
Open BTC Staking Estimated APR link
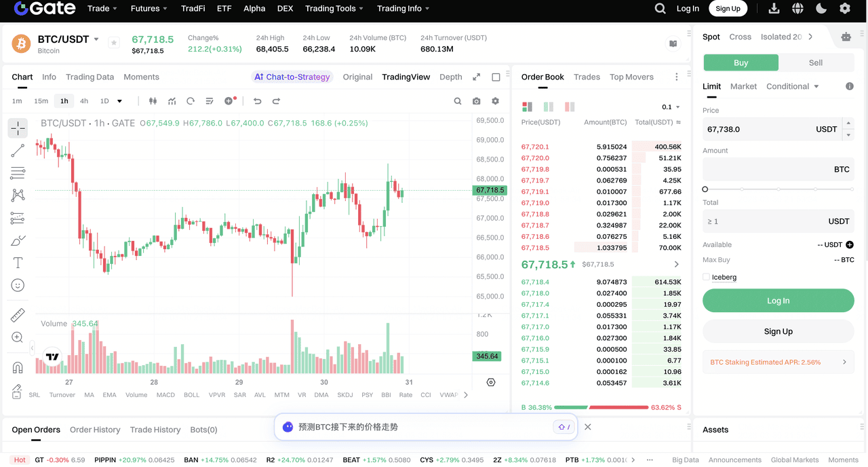click(778, 362)
